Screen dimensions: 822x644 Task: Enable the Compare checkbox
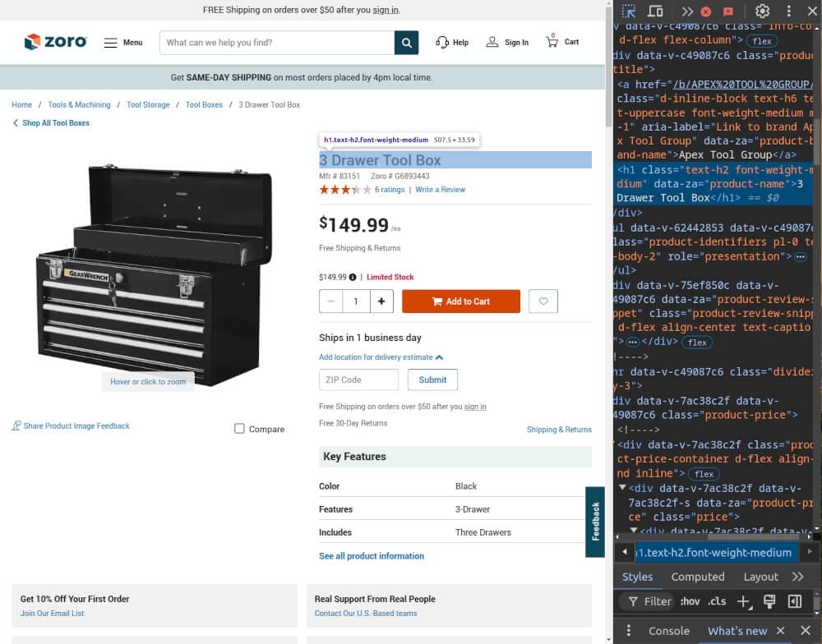[238, 428]
